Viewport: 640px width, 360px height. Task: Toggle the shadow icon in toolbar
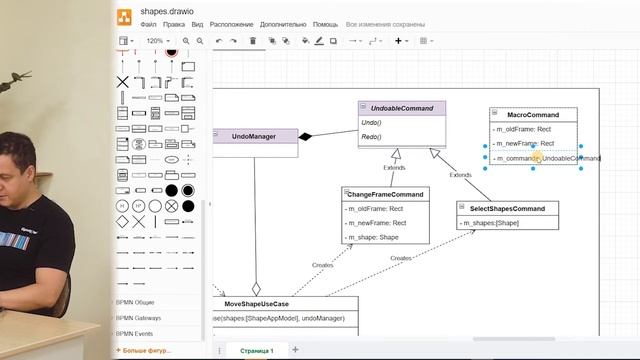tap(333, 41)
